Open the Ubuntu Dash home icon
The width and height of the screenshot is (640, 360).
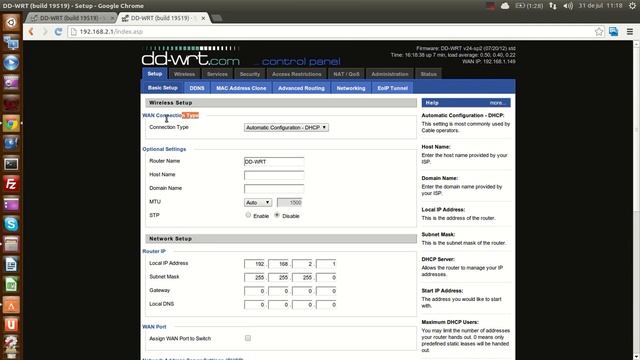(x=11, y=22)
